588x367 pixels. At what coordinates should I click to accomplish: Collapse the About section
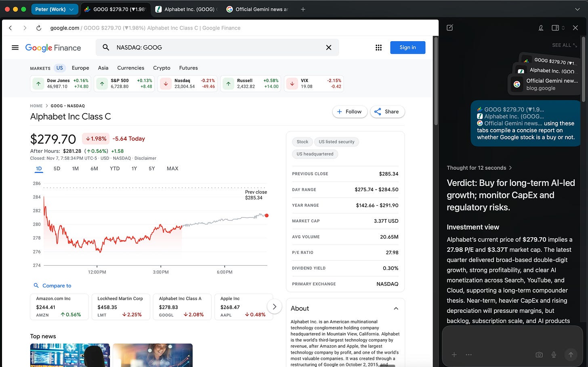(x=396, y=308)
